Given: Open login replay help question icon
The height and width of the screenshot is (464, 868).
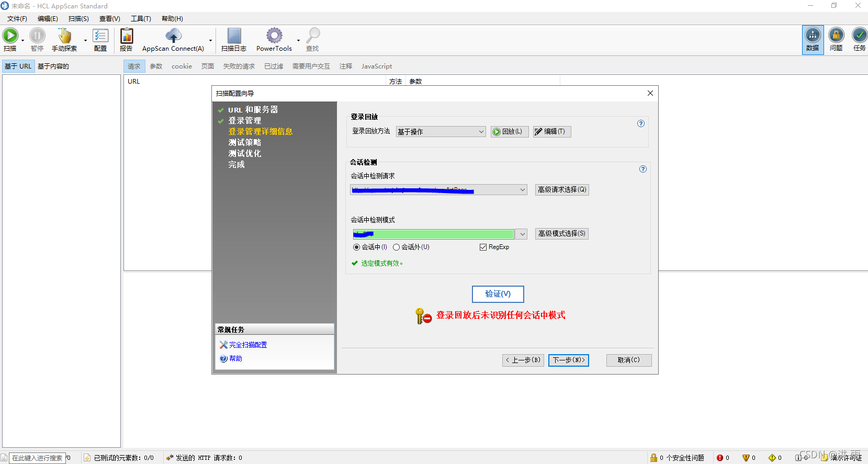Looking at the screenshot, I should coord(641,123).
